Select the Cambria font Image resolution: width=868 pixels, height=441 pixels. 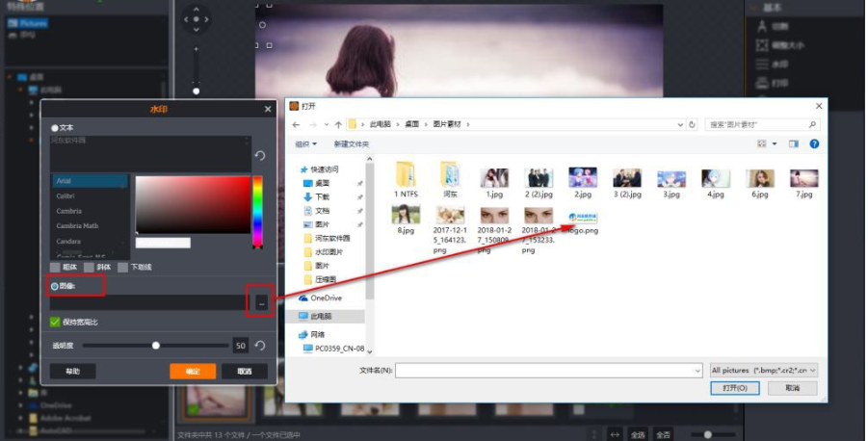click(x=68, y=211)
